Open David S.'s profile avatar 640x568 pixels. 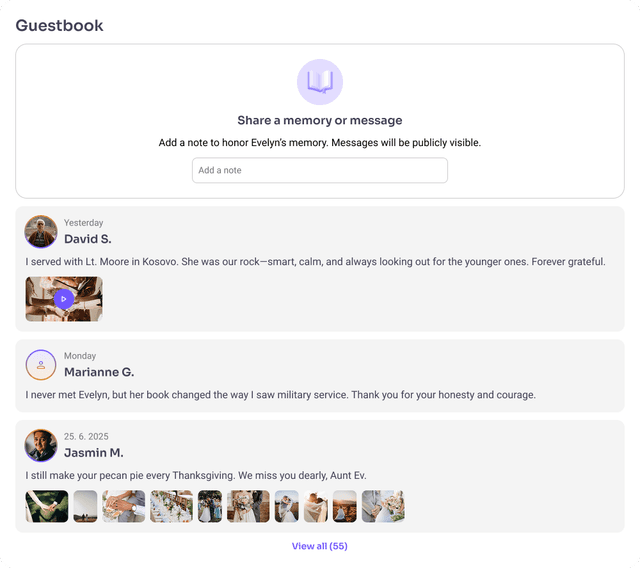pyautogui.click(x=41, y=232)
